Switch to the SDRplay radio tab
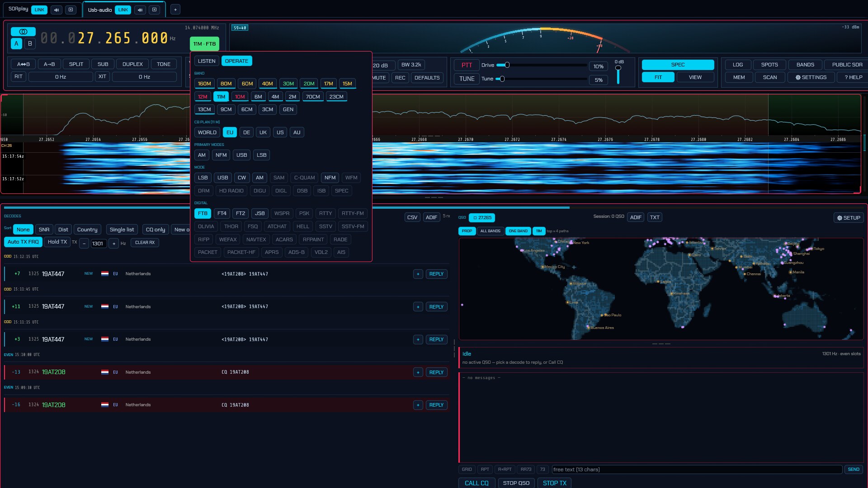868x488 pixels. click(x=18, y=9)
